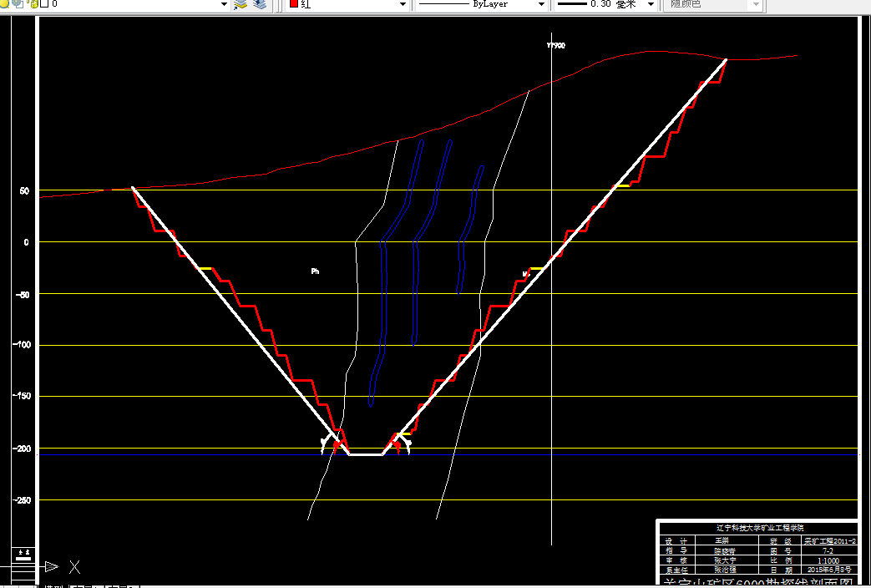
Task: Click the layer previous stacked-layers icon
Action: pos(260,4)
